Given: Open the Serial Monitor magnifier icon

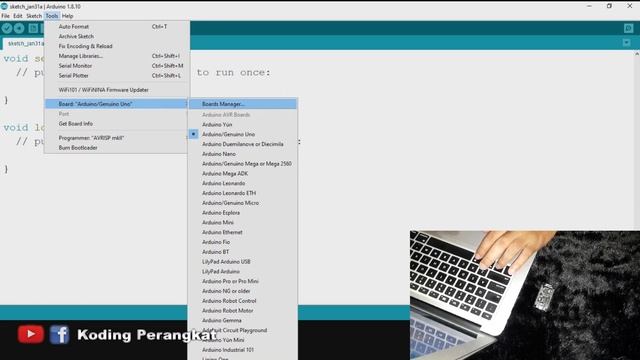Looking at the screenshot, I should click(628, 28).
